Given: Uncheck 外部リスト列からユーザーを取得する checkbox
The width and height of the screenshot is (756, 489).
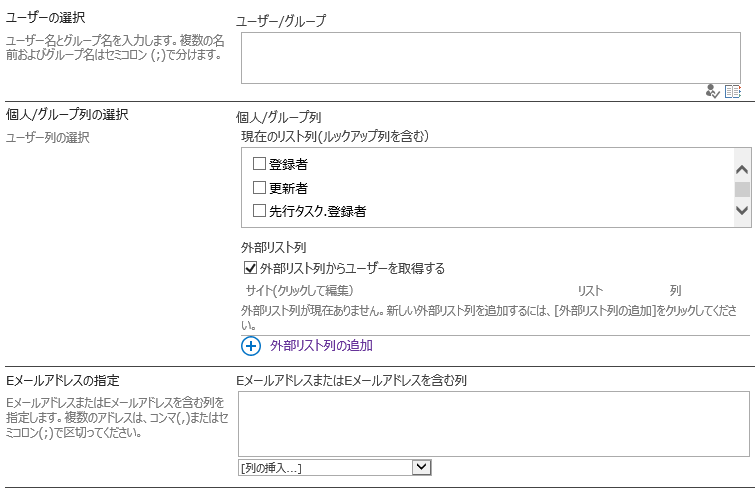Looking at the screenshot, I should [x=250, y=268].
